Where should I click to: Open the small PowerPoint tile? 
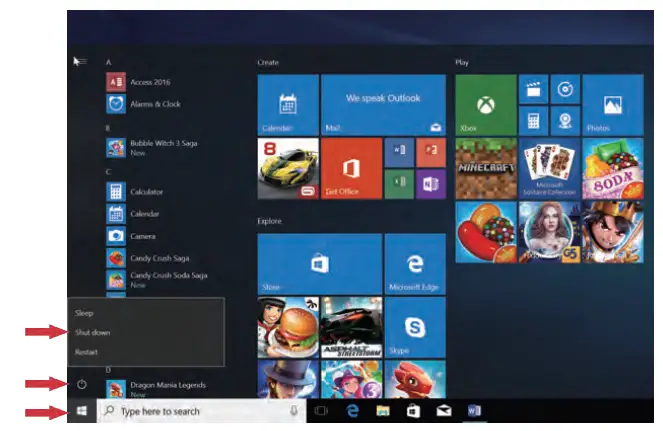pos(431,152)
